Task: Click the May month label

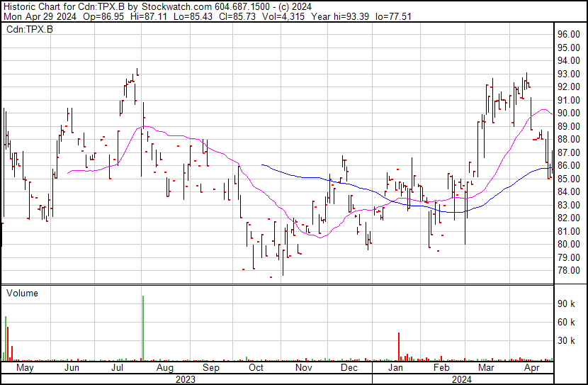Action: click(25, 368)
